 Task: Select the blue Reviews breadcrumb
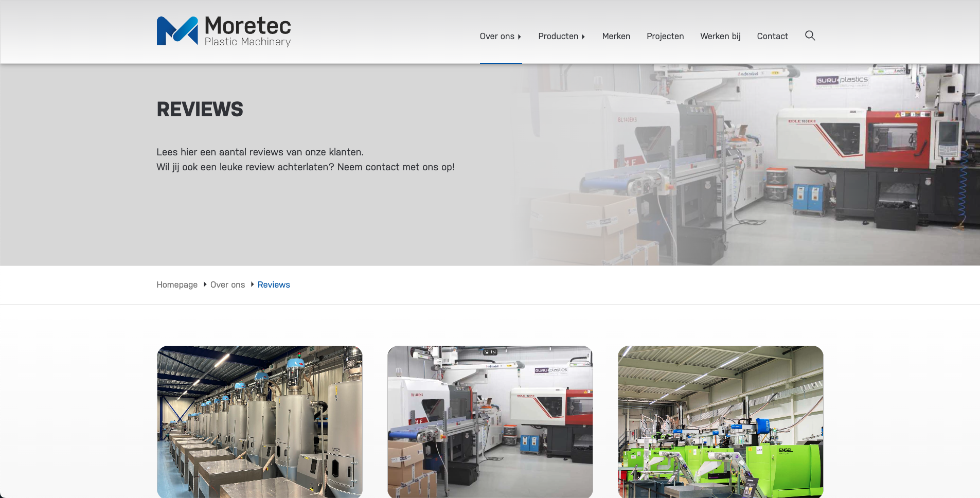click(x=274, y=284)
